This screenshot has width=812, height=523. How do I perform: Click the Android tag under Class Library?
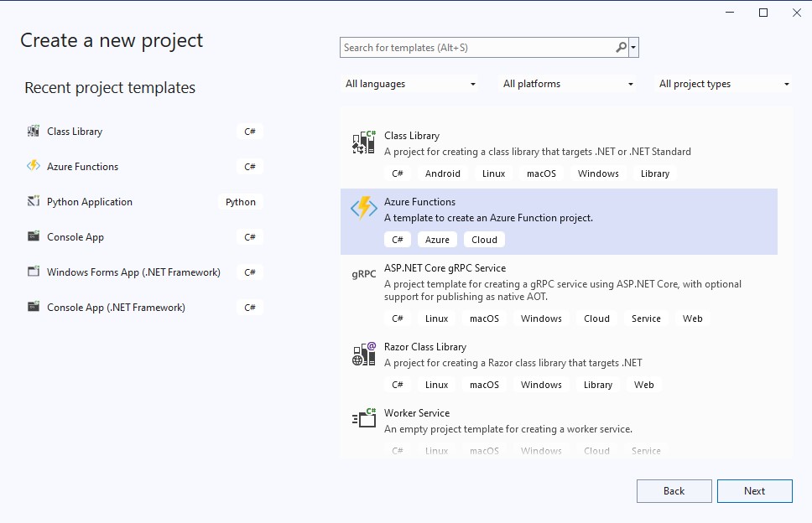pos(443,173)
